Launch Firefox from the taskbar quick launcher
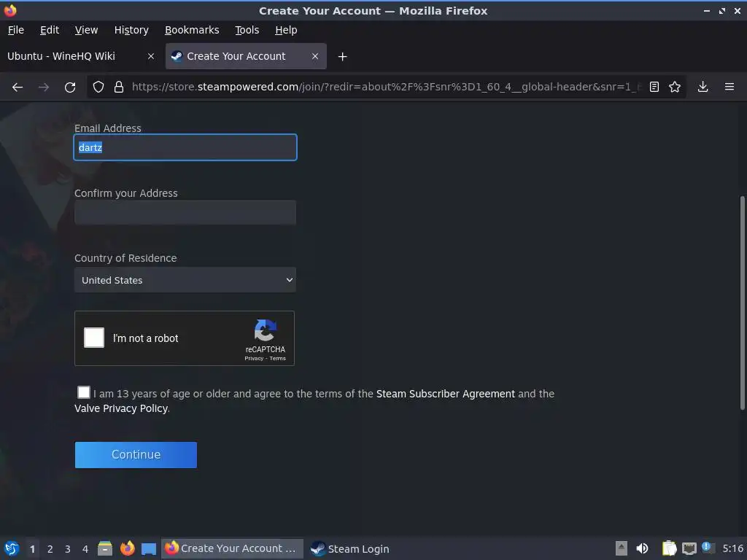Viewport: 747px width, 560px height. 127,548
